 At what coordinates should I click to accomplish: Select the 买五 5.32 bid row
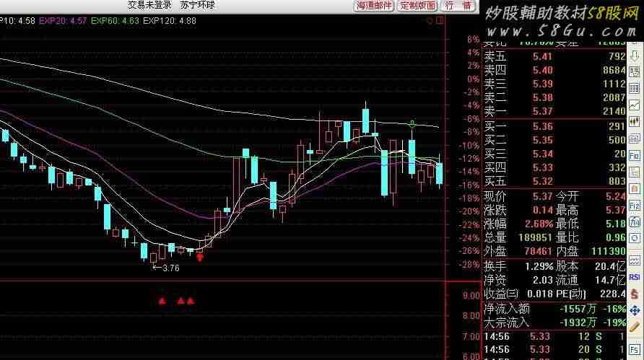click(x=554, y=181)
